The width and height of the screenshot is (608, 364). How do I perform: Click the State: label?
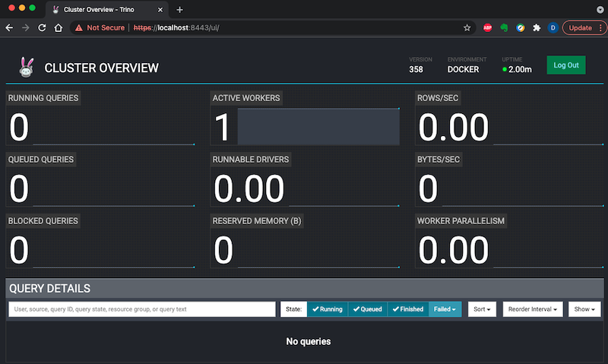(293, 309)
